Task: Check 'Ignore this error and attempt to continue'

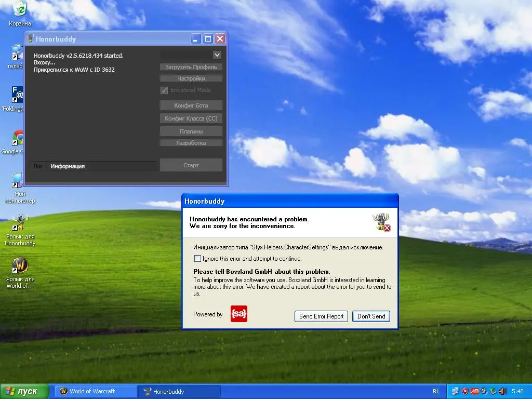Action: coord(197,259)
